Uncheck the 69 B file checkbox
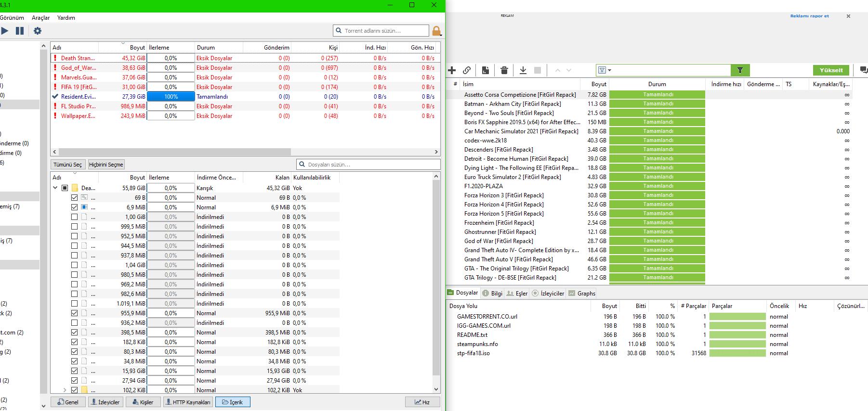The image size is (868, 411). [74, 198]
